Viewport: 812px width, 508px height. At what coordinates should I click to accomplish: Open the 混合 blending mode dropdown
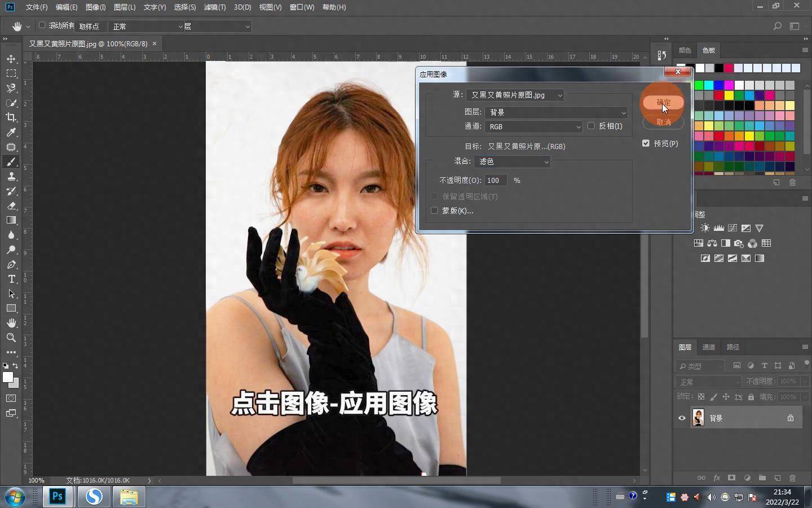(x=512, y=161)
